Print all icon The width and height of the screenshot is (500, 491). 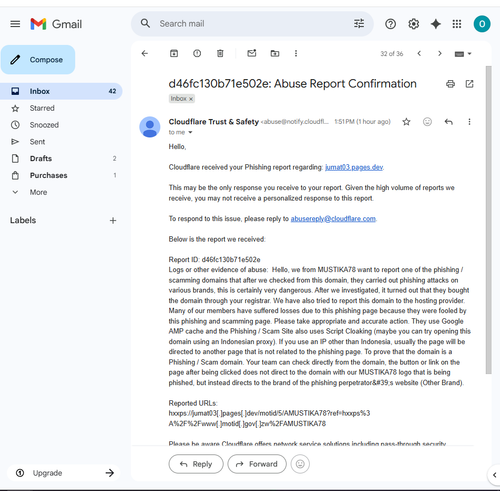click(x=450, y=84)
